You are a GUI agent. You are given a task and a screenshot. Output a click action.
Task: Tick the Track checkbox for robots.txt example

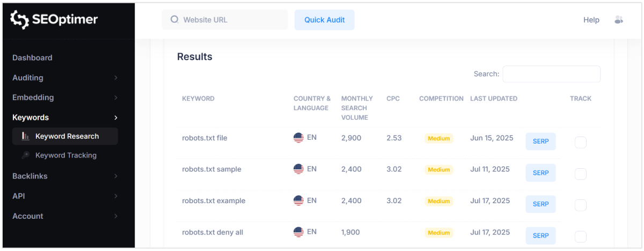[580, 205]
